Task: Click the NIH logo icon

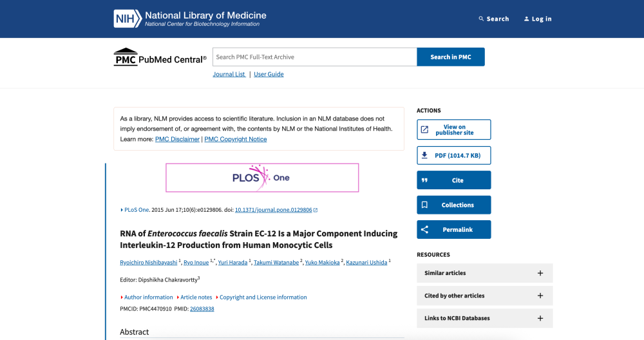Action: point(128,19)
